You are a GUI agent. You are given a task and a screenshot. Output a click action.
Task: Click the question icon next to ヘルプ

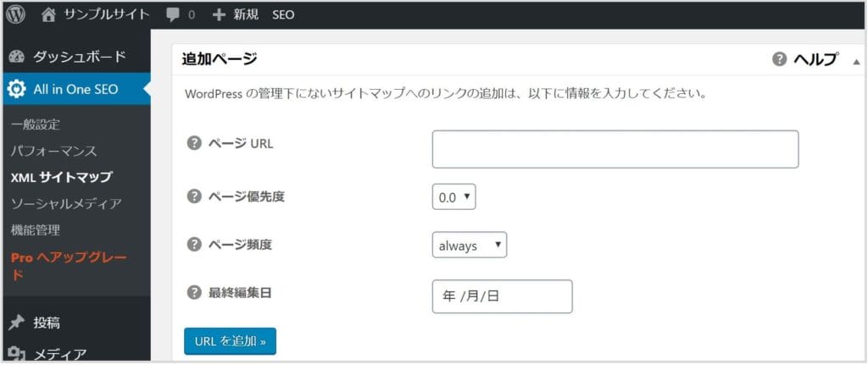pyautogui.click(x=780, y=59)
